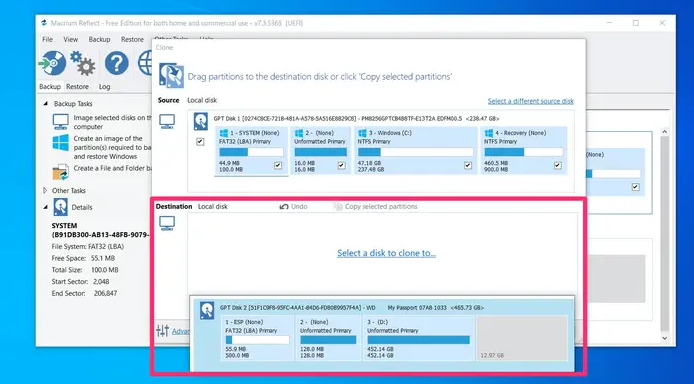The width and height of the screenshot is (694, 384).
Task: Click the GPT Disk 1 header text
Action: tap(356, 119)
